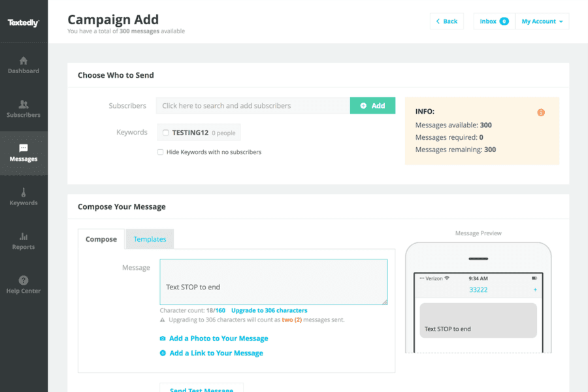588x392 pixels.
Task: Check the TESTING12 keyword checkbox
Action: pyautogui.click(x=166, y=133)
